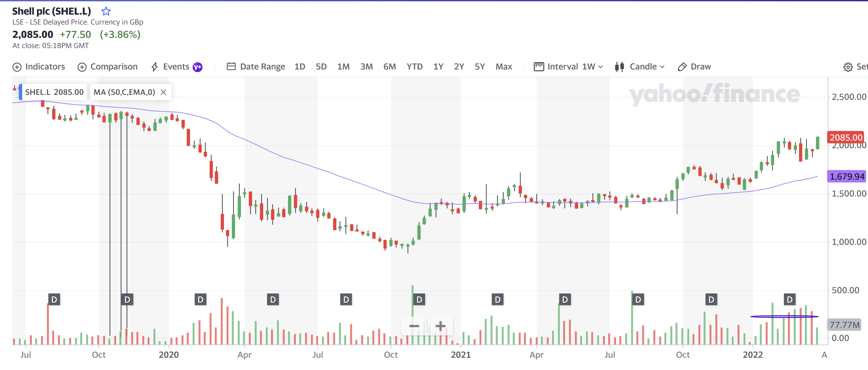
Task: Open dividend marker after Jul 2020
Action: click(x=346, y=299)
